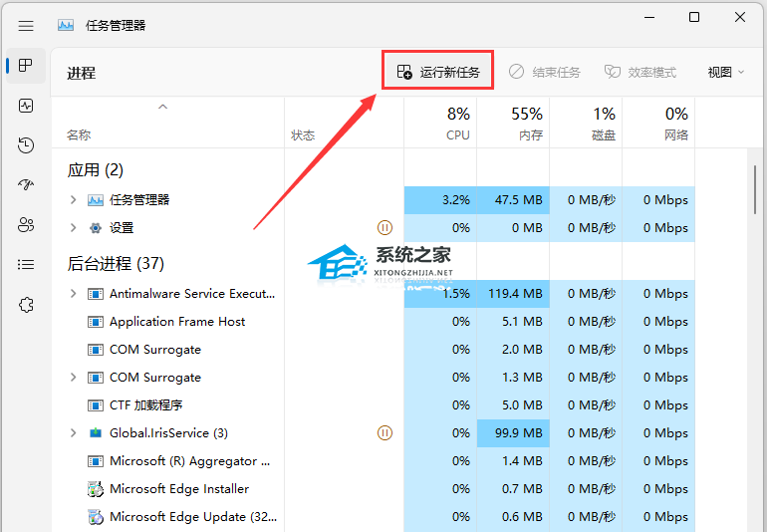Click 效率模式 (Efficiency mode) in the toolbar
767x532 pixels.
pos(640,72)
